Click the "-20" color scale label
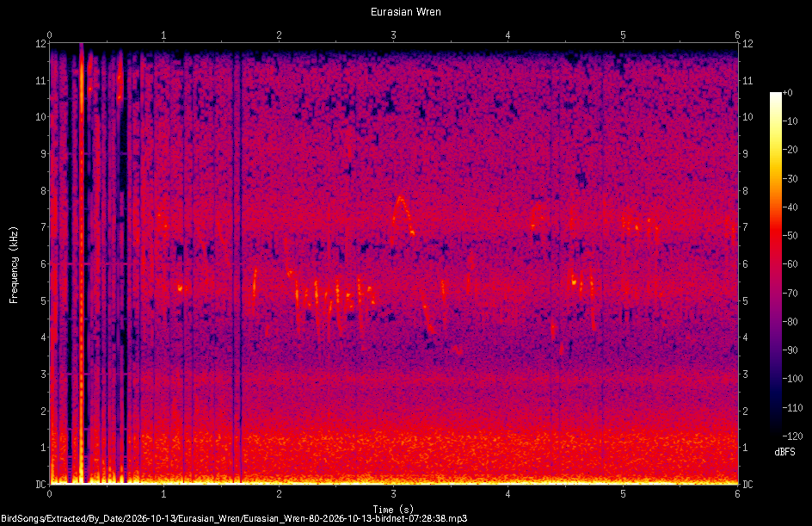 pyautogui.click(x=790, y=150)
